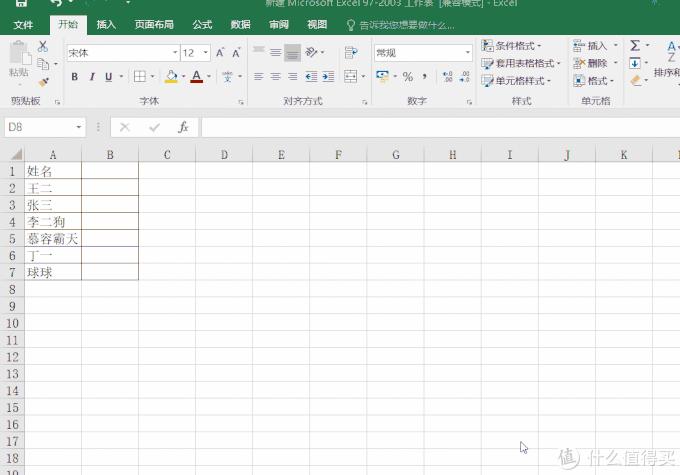Switch to the 数据 tab
Viewport: 680px width, 475px height.
tap(240, 25)
